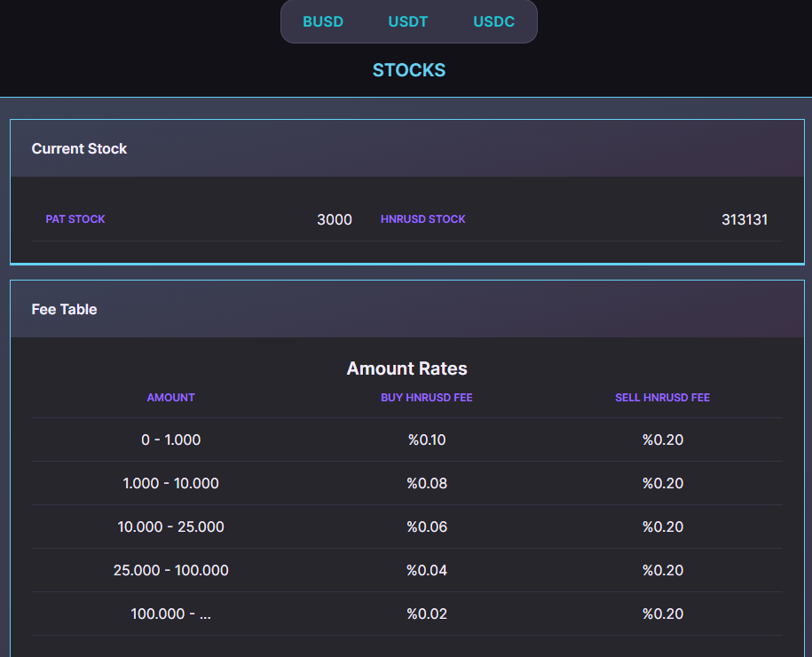Sort by SELL HNRUSD FEE column header
812x657 pixels.
point(662,398)
